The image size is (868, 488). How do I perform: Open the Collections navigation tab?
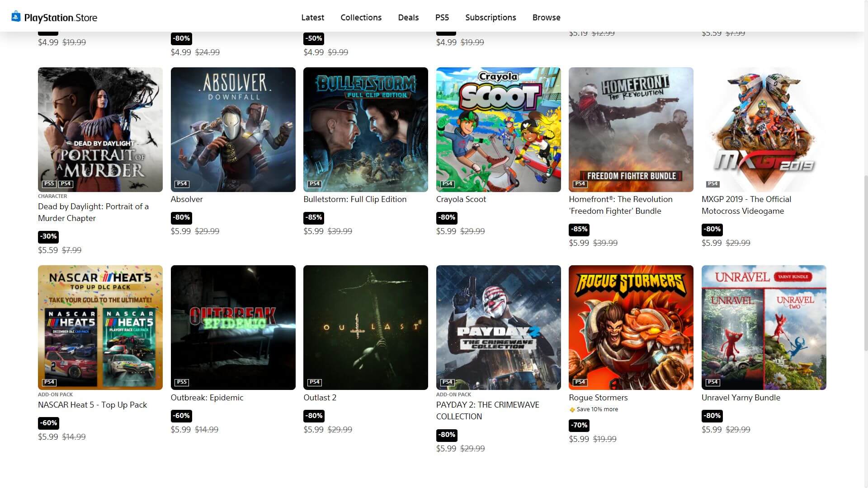pos(361,17)
